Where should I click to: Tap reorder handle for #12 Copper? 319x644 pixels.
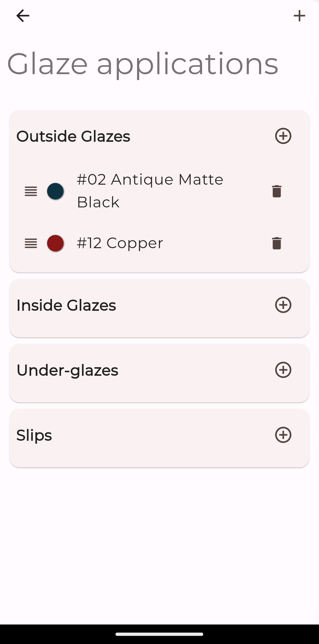point(31,243)
